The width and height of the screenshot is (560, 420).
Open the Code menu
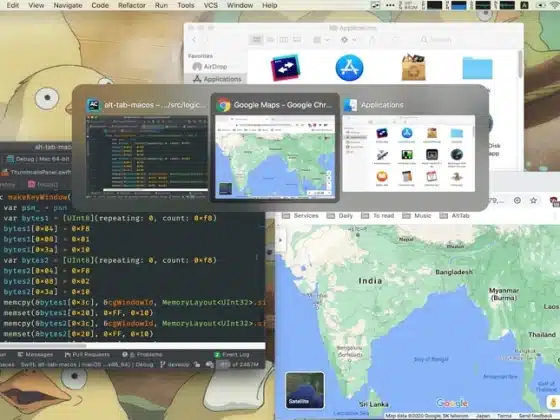pos(100,5)
